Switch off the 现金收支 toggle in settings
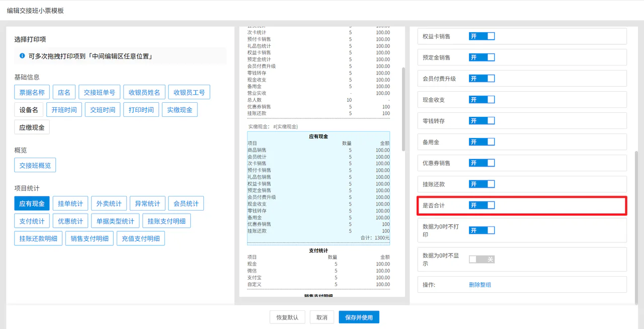Viewport: 644px width, 329px height. 482,100
